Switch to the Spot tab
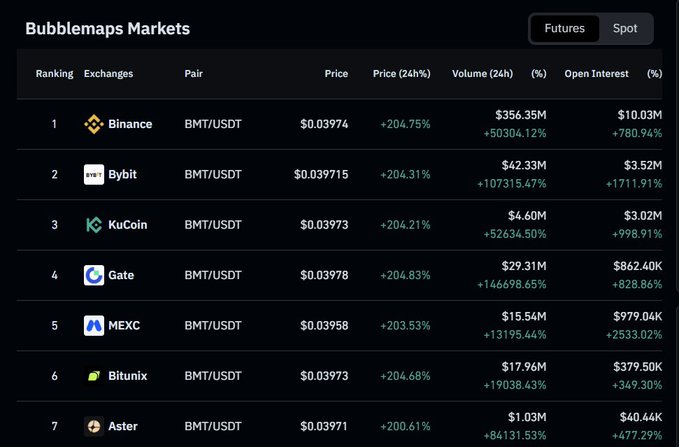The width and height of the screenshot is (679, 447). click(x=625, y=29)
